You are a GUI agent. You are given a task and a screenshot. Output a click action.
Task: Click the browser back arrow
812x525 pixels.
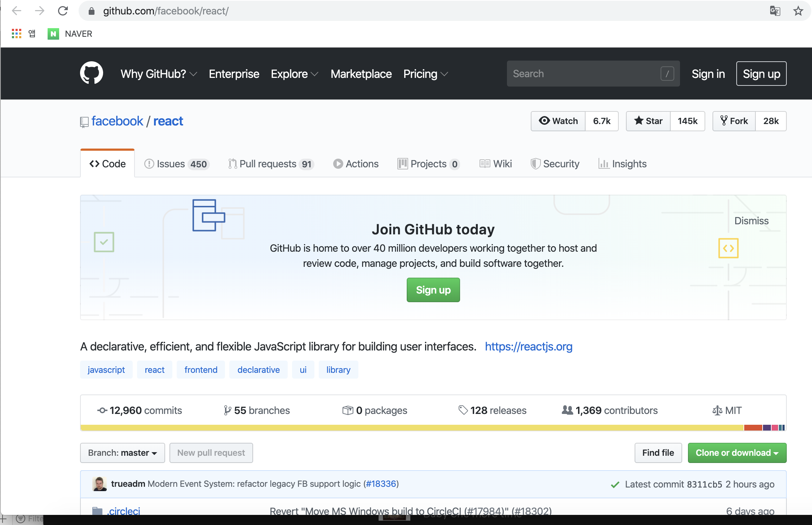[17, 11]
